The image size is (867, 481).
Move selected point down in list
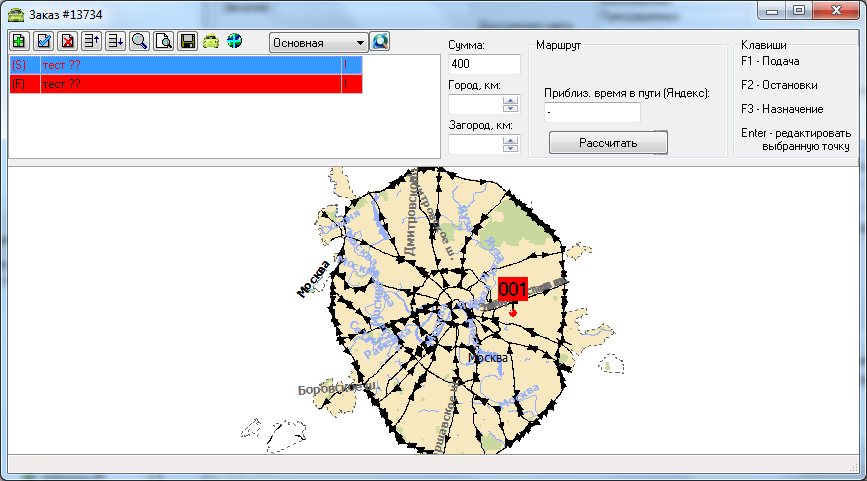(115, 42)
